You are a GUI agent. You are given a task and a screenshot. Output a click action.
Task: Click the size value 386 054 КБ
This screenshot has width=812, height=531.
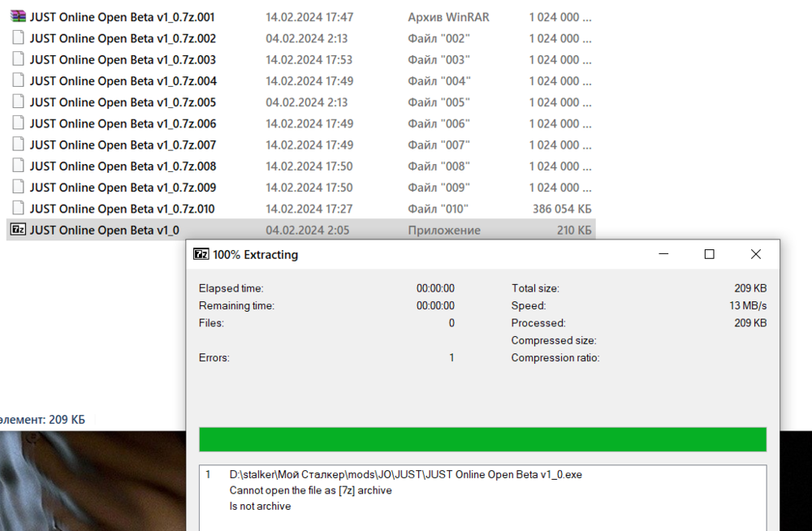562,208
